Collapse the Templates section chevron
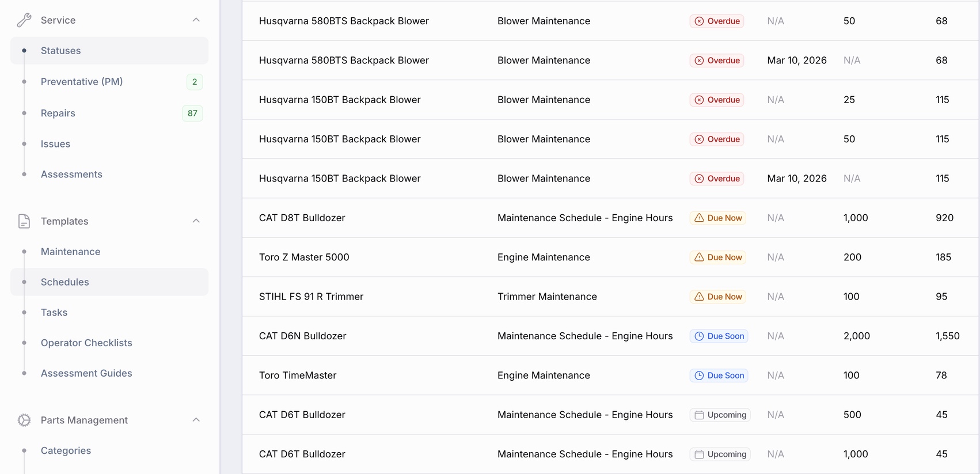Viewport: 980px width, 474px height. tap(196, 221)
